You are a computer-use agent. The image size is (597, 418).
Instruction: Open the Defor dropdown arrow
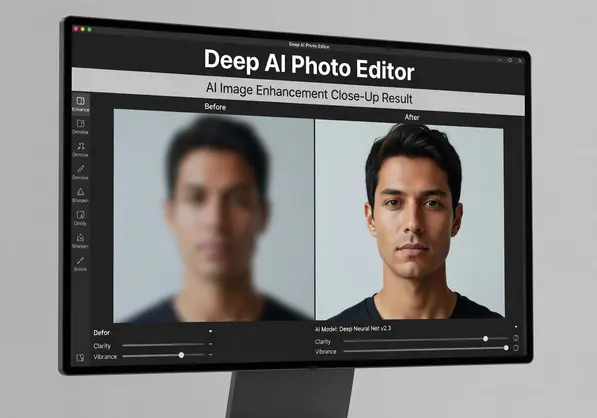point(210,332)
